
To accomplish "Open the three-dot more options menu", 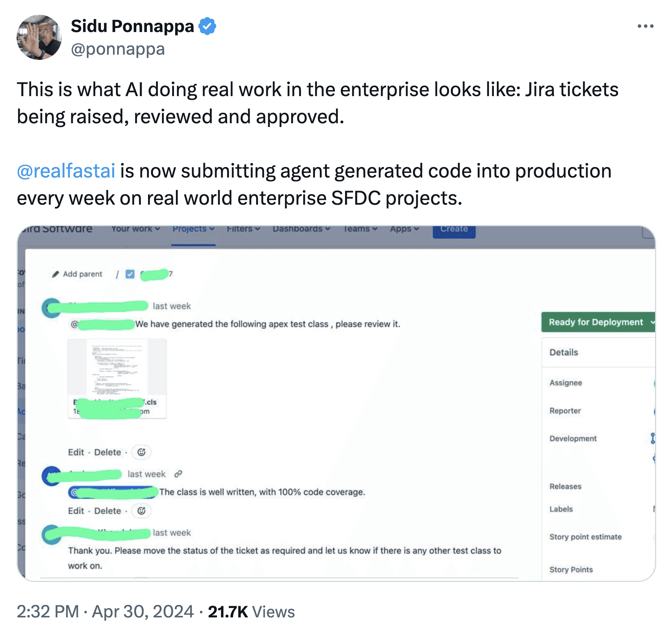I will [x=645, y=26].
